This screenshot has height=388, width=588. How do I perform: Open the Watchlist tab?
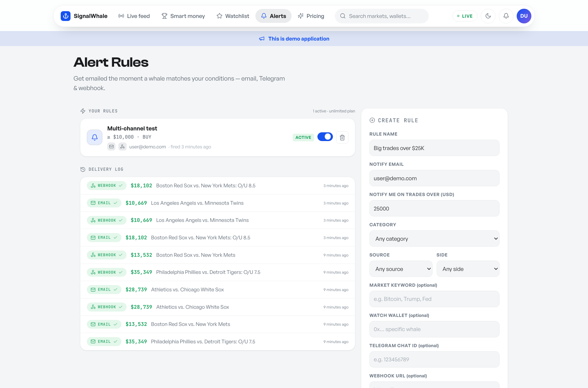233,16
